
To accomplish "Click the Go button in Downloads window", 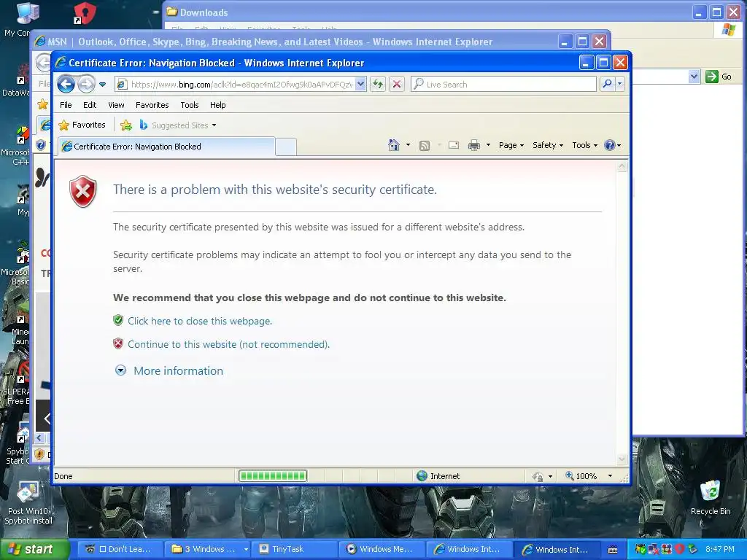I will pos(719,76).
